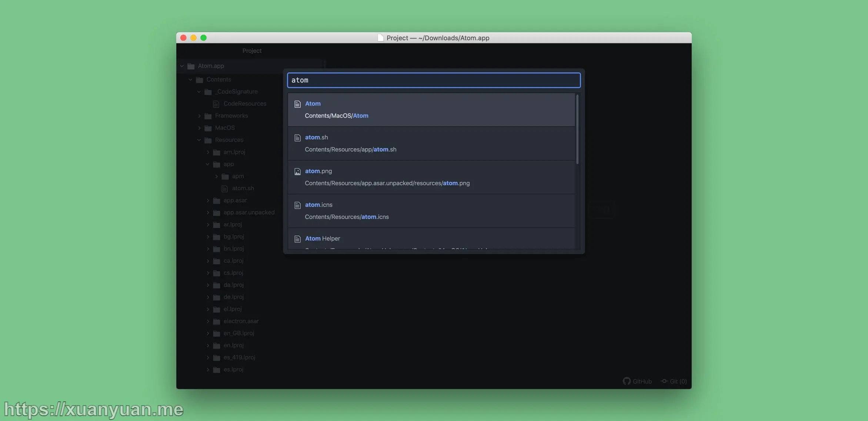Click the green zoom window button
Screen dimensions: 868x421
pyautogui.click(x=203, y=38)
